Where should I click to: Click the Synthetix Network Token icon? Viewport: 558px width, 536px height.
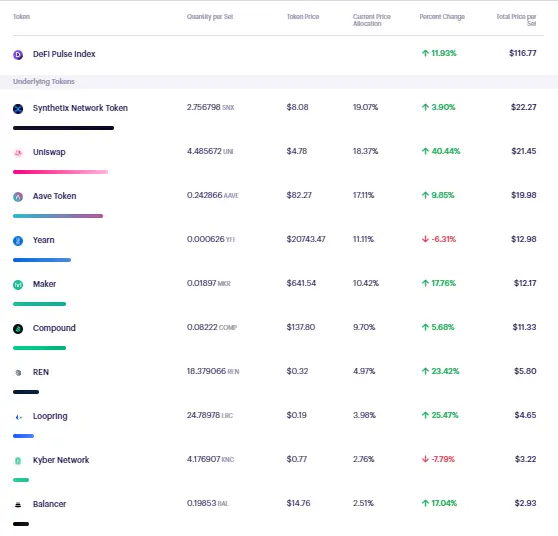(x=18, y=109)
